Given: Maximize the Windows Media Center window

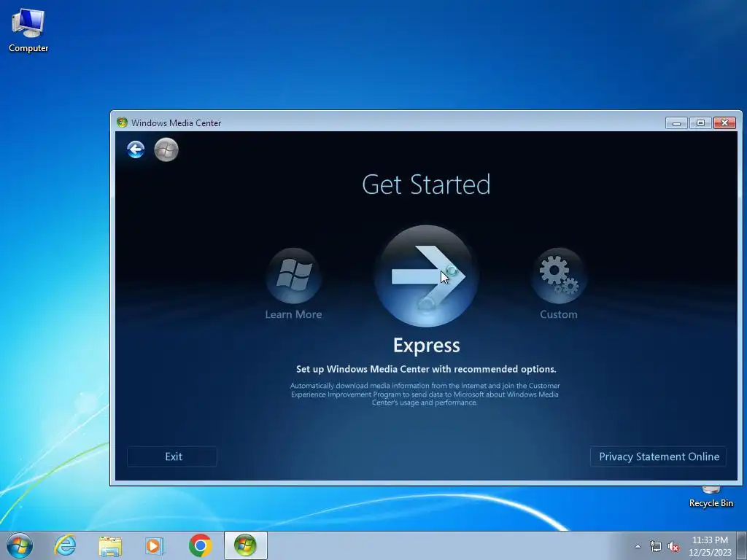Looking at the screenshot, I should click(x=700, y=122).
